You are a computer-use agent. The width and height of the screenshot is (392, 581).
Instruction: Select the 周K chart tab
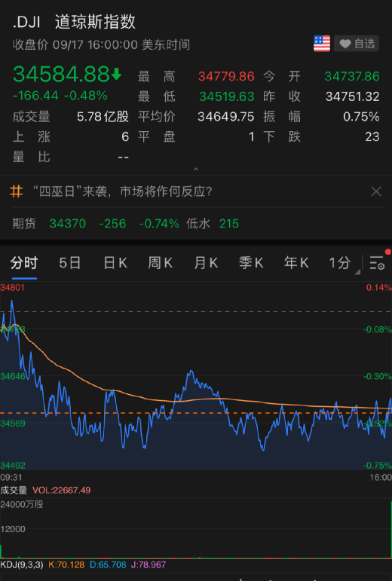coord(160,263)
